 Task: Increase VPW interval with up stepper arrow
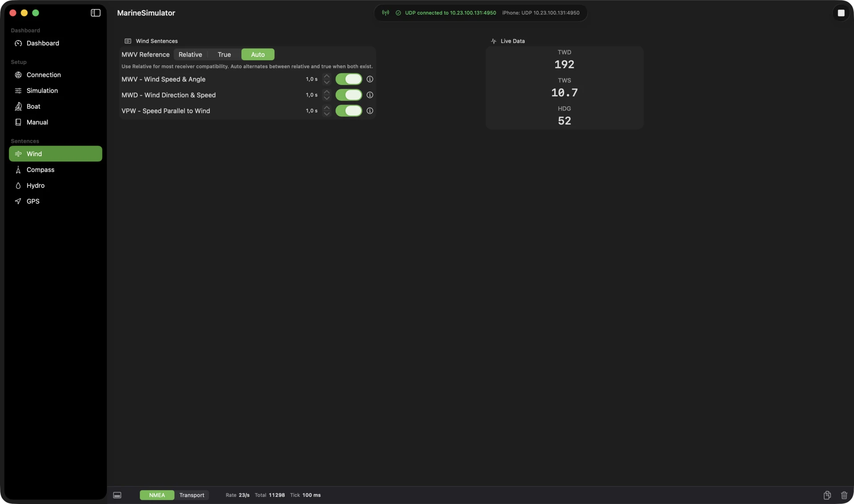click(327, 108)
